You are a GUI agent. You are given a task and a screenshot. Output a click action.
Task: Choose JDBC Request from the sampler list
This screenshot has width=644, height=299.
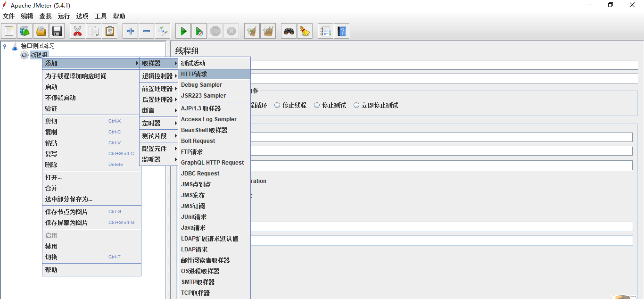point(214,174)
